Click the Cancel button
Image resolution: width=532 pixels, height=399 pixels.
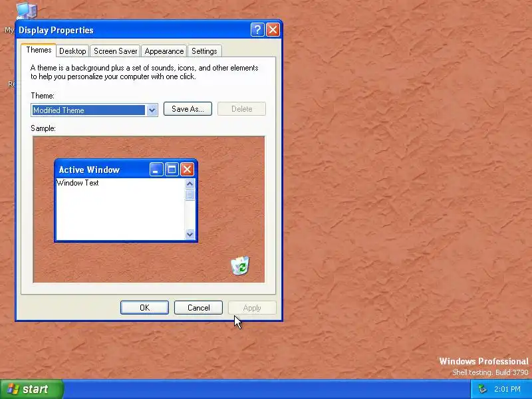click(198, 308)
